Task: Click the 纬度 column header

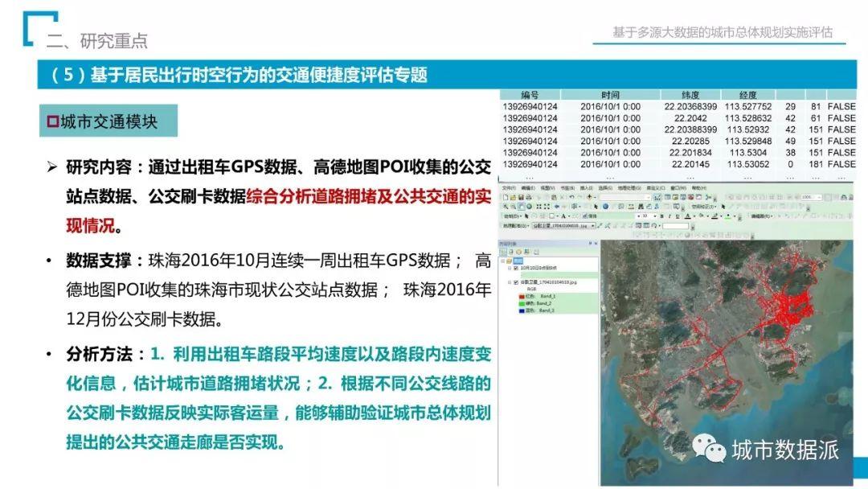Action: pos(690,95)
